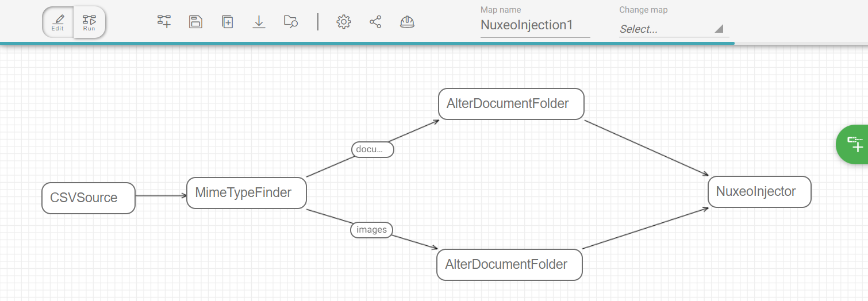Switch to Run mode
The image size is (868, 301).
pyautogui.click(x=89, y=22)
